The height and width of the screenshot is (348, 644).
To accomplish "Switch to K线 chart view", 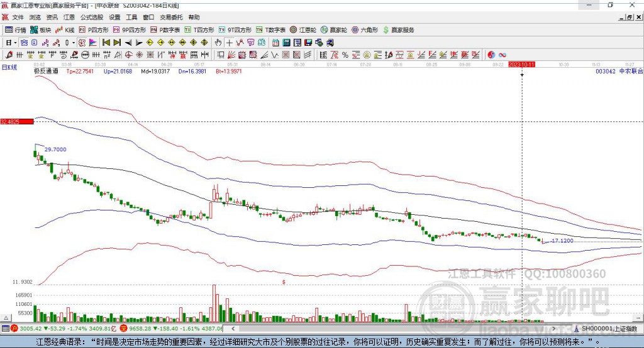I will click(65, 30).
